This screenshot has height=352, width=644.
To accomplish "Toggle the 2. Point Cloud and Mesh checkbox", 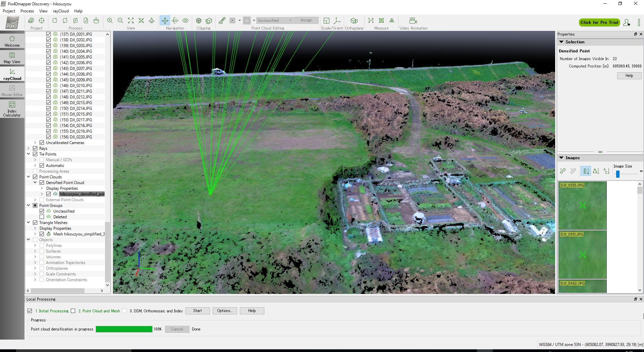I will point(73,311).
